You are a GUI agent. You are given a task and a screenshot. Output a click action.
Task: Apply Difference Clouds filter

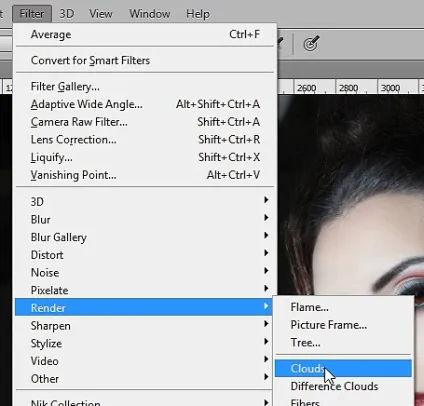pyautogui.click(x=343, y=386)
